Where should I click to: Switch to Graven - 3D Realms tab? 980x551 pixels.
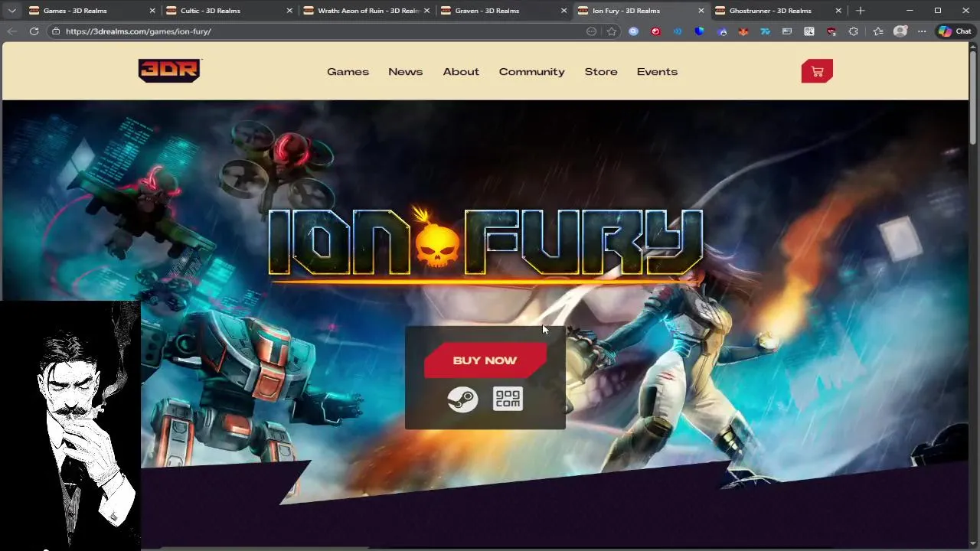(503, 11)
